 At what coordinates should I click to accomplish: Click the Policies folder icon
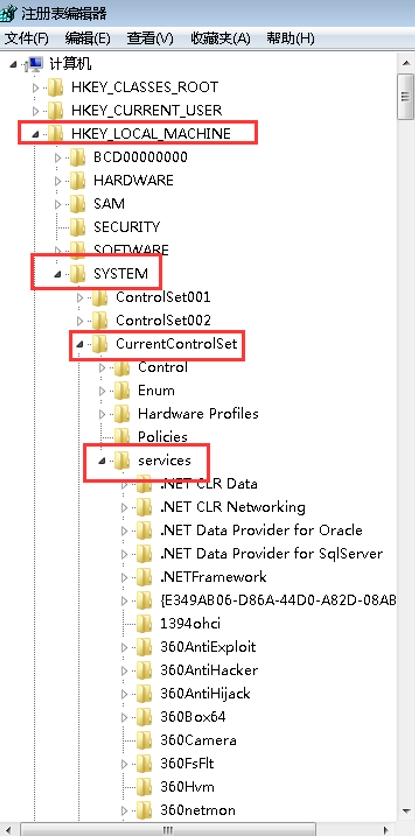pyautogui.click(x=122, y=437)
